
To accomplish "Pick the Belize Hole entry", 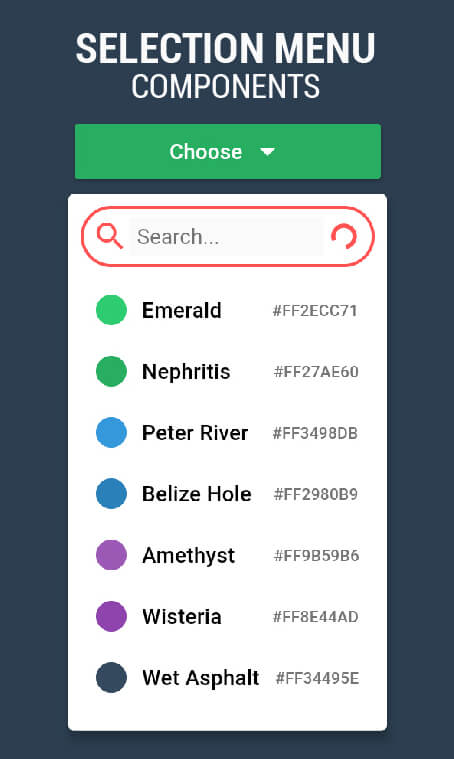I will [x=227, y=494].
